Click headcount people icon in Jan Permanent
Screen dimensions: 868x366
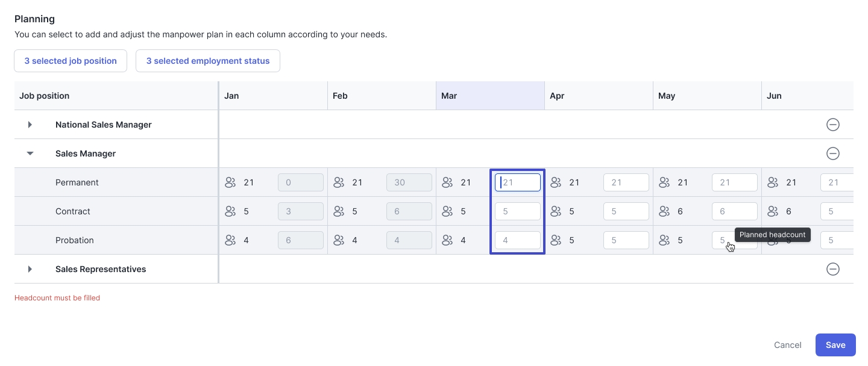tap(230, 182)
